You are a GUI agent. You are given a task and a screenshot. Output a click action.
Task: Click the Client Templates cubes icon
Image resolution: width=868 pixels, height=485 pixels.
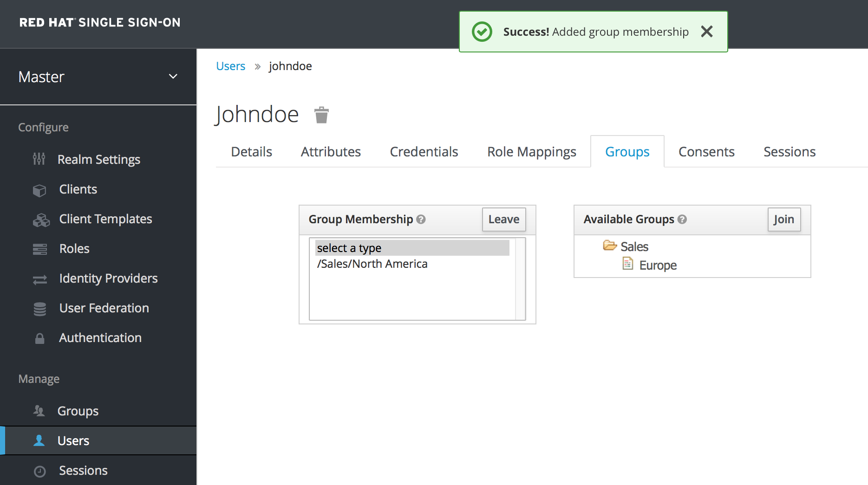click(x=41, y=220)
